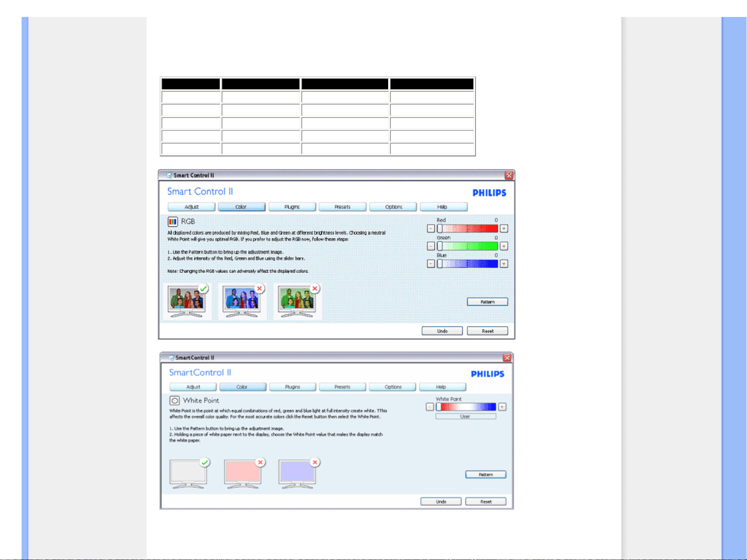Select blue-tinted photo monitor thumbnail
This screenshot has height=560, width=747.
click(x=242, y=302)
